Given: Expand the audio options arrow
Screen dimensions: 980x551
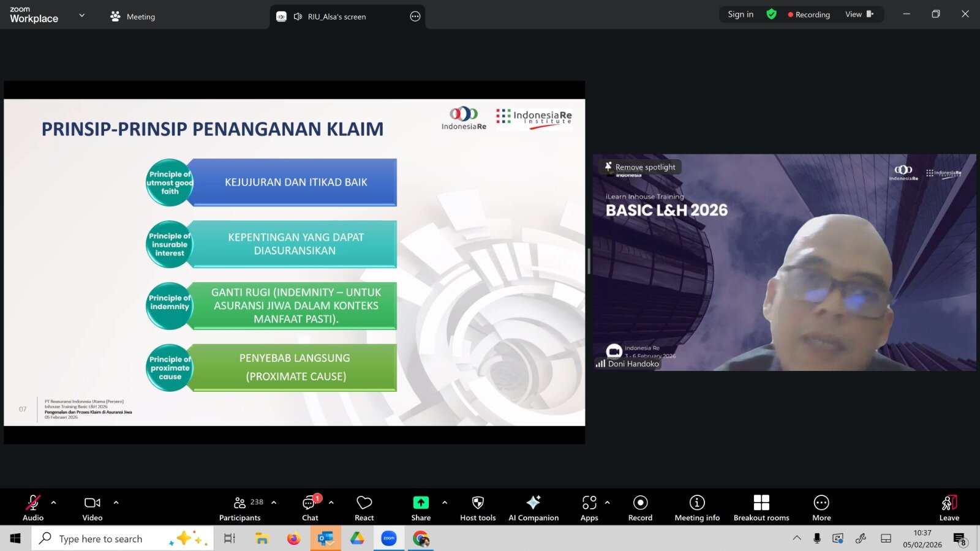Looking at the screenshot, I should 54,503.
